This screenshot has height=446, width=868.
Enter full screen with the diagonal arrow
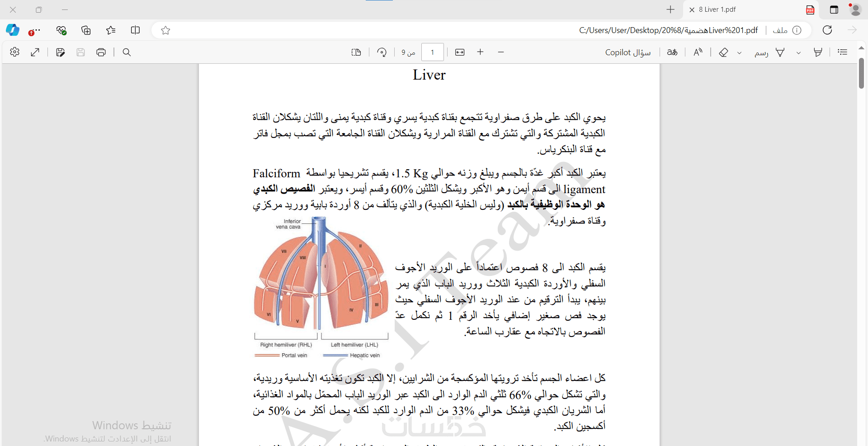tap(35, 52)
